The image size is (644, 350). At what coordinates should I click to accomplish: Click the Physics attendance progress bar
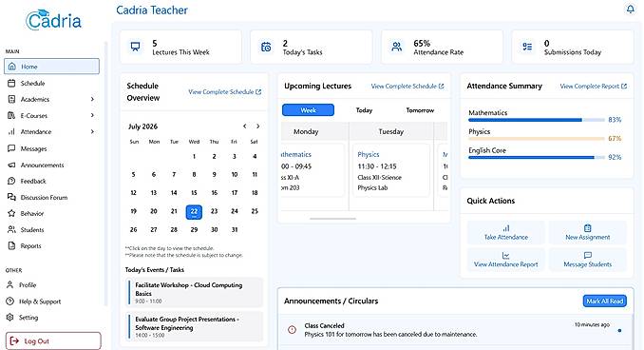537,139
